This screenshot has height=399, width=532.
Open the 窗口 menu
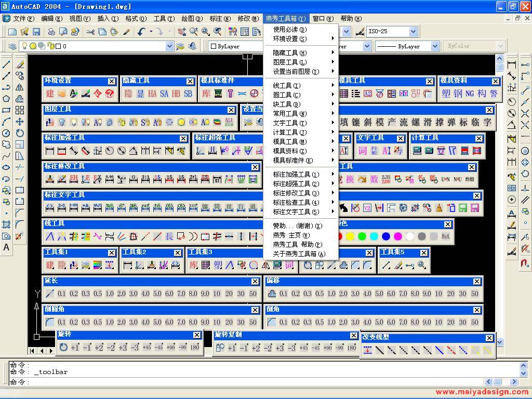[323, 18]
